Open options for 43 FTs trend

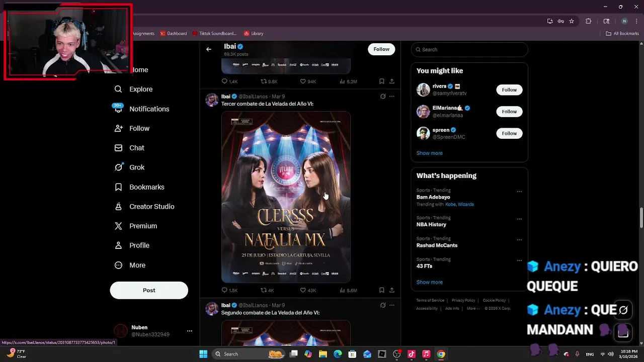pyautogui.click(x=519, y=260)
